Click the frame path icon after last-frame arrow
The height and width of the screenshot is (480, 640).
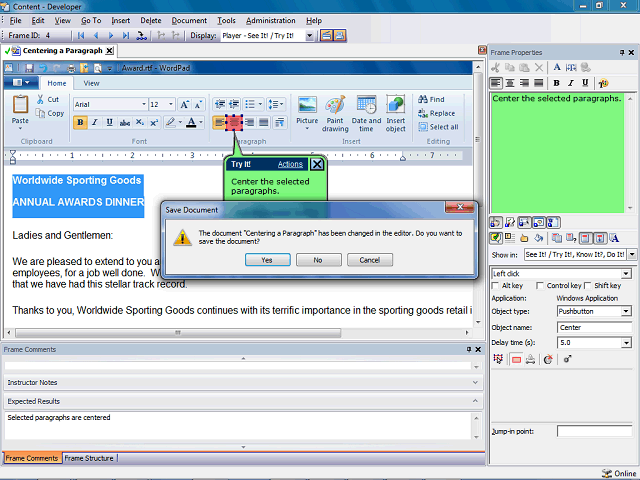[x=141, y=36]
